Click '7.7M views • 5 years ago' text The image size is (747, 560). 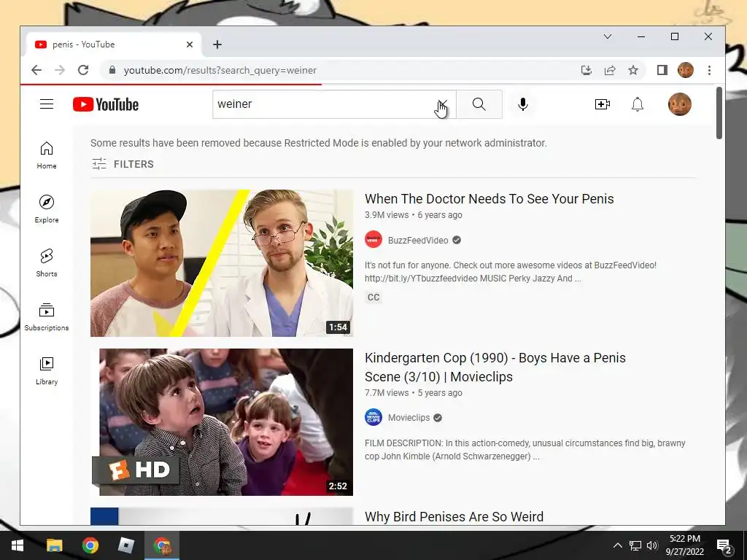(x=413, y=393)
